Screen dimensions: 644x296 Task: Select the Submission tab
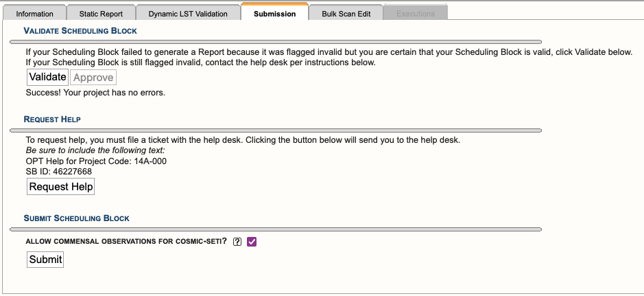click(x=275, y=14)
